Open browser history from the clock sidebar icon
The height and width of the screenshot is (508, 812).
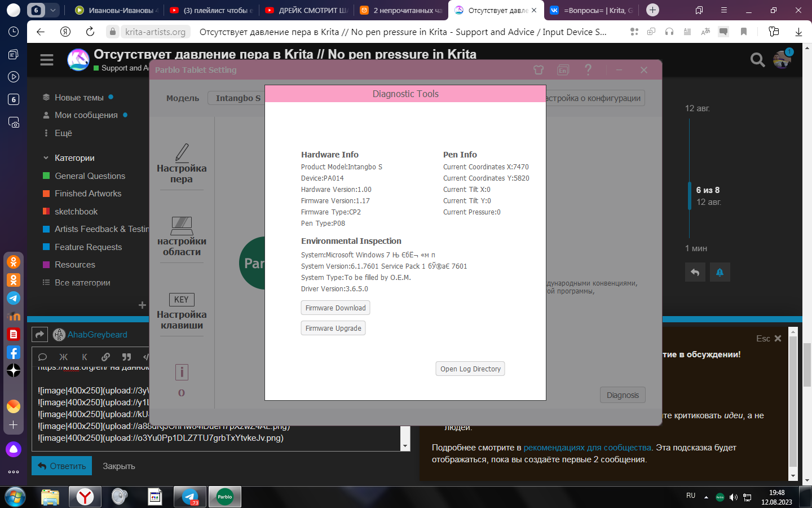point(14,32)
